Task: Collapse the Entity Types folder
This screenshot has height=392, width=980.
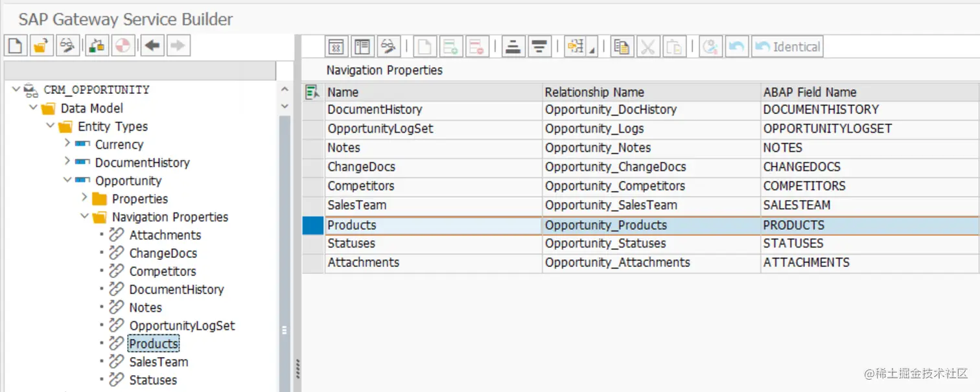Action: click(x=51, y=126)
